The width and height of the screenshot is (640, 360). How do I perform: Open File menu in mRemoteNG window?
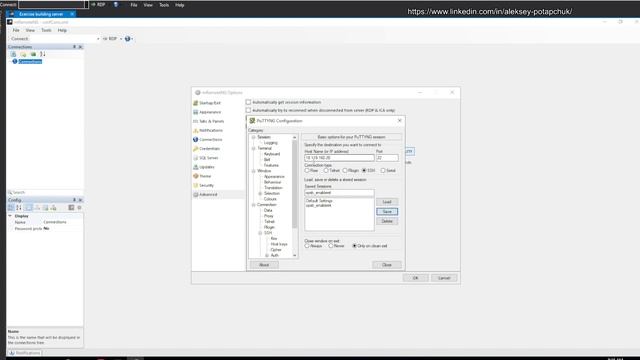pos(16,30)
